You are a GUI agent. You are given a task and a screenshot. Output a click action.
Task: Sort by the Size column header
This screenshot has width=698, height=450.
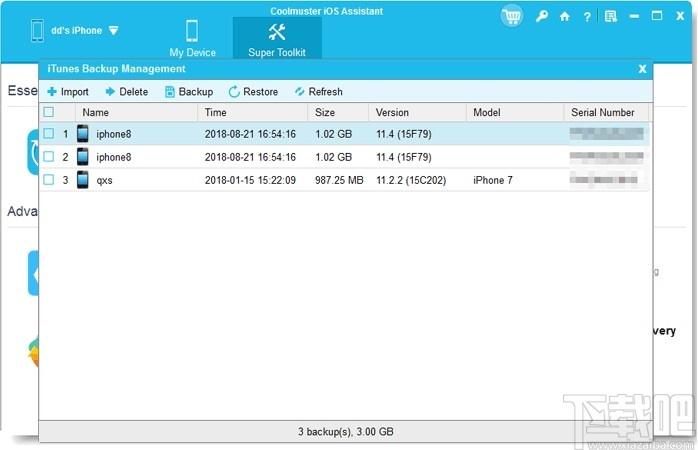coord(338,112)
